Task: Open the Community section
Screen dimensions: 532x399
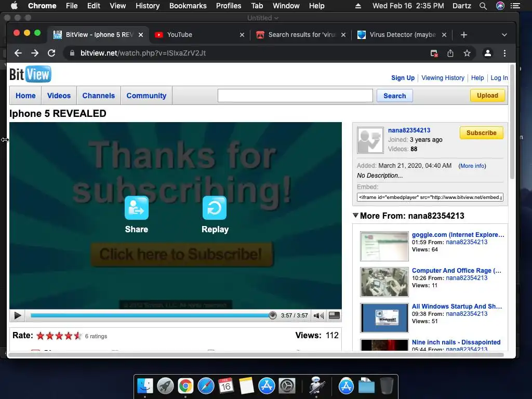Action: 147,96
